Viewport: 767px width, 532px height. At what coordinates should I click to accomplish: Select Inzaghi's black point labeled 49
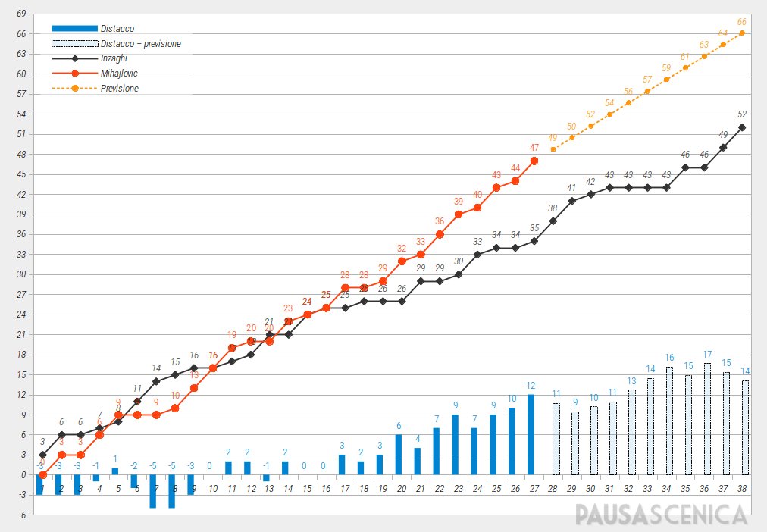click(723, 148)
